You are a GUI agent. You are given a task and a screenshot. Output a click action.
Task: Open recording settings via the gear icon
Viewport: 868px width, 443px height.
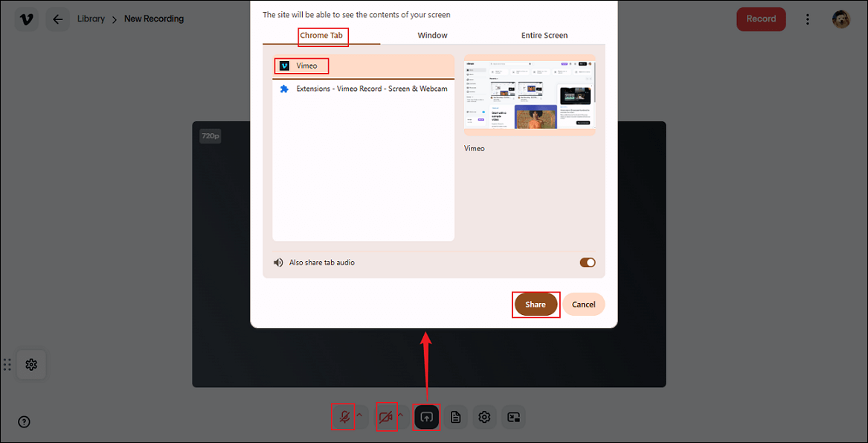(x=485, y=417)
